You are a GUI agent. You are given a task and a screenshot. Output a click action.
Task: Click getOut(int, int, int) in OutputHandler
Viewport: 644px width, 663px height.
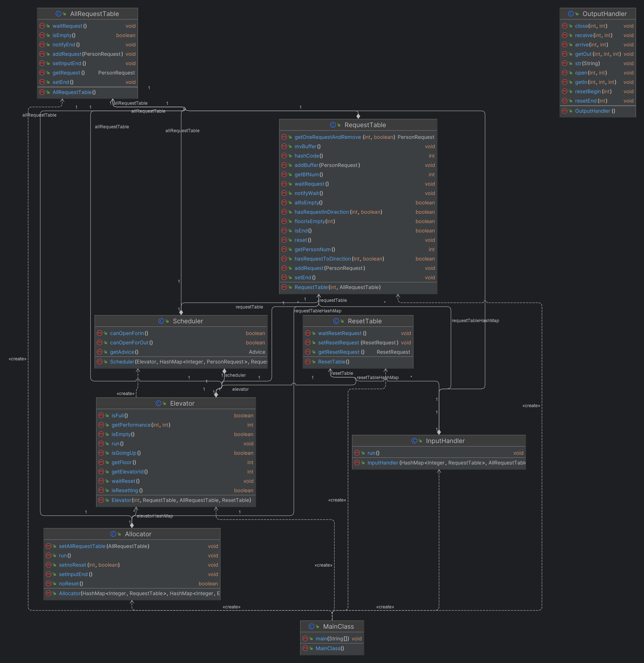[x=598, y=54]
